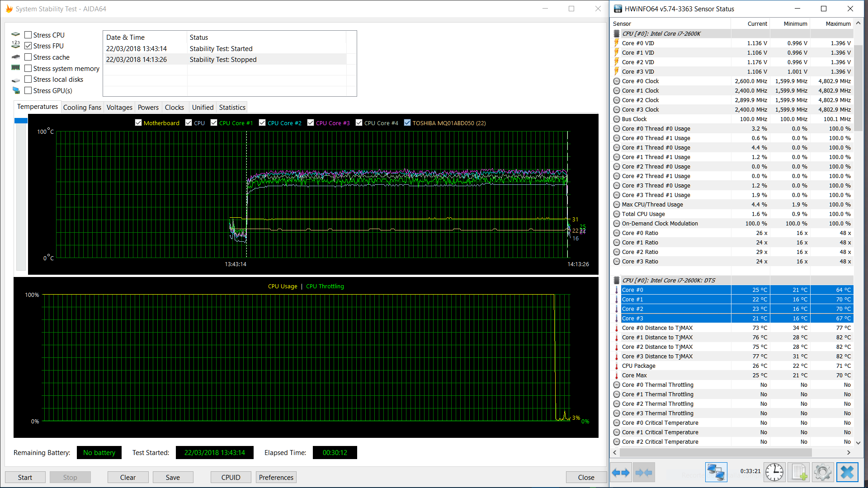Image resolution: width=868 pixels, height=488 pixels.
Task: Click the vertical graph scale slider
Action: (x=21, y=121)
